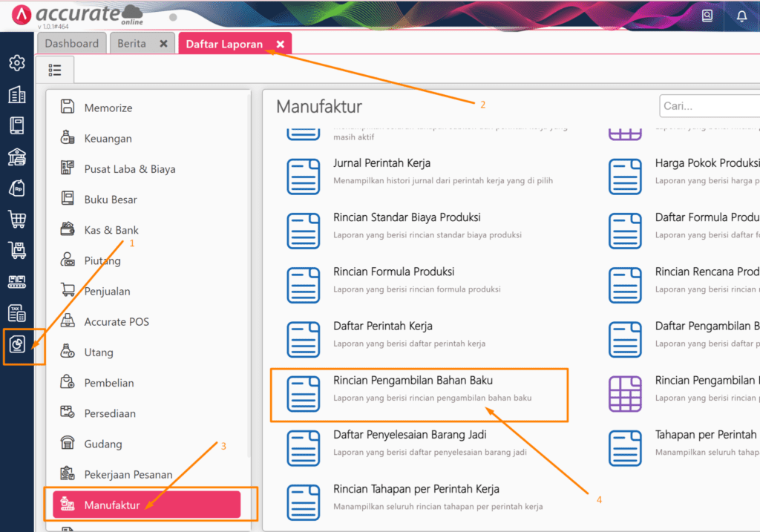Switch to the Dashboard tab

pyautogui.click(x=71, y=43)
